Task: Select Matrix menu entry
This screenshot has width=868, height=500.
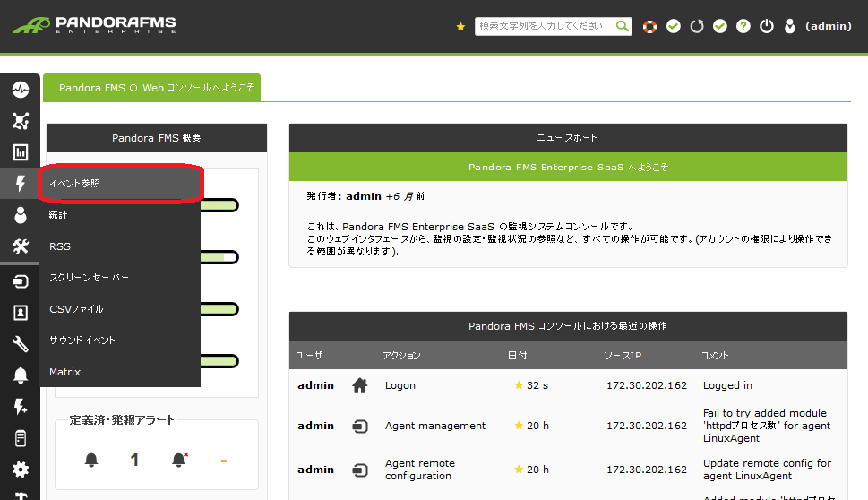Action: 120,372
